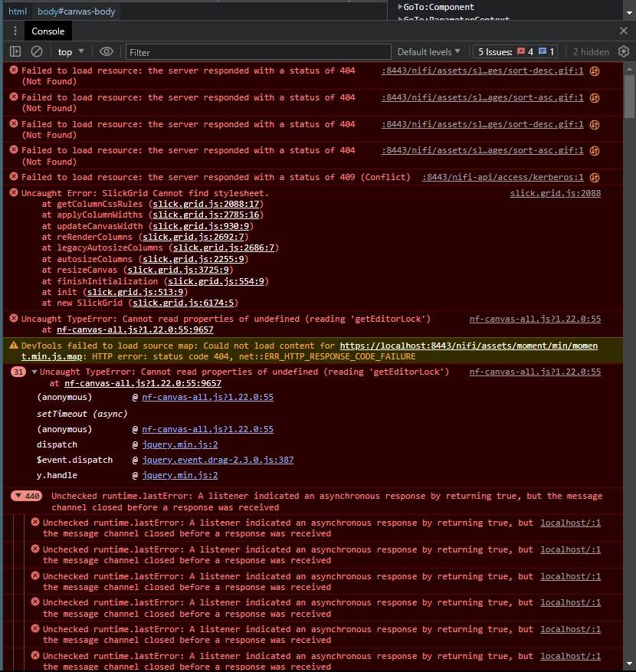Open the slick.grid.js:3725:9 stack link
Viewport: 636px width, 672px height.
(178, 270)
